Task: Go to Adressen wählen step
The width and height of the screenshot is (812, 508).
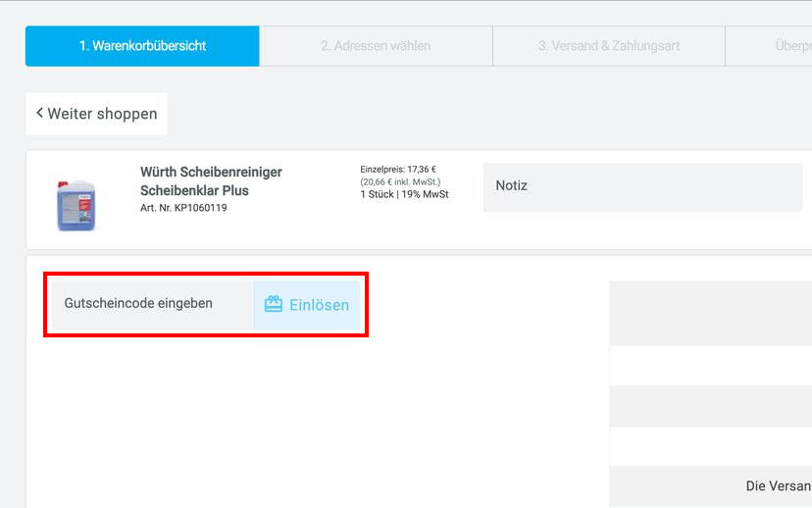Action: tap(376, 46)
